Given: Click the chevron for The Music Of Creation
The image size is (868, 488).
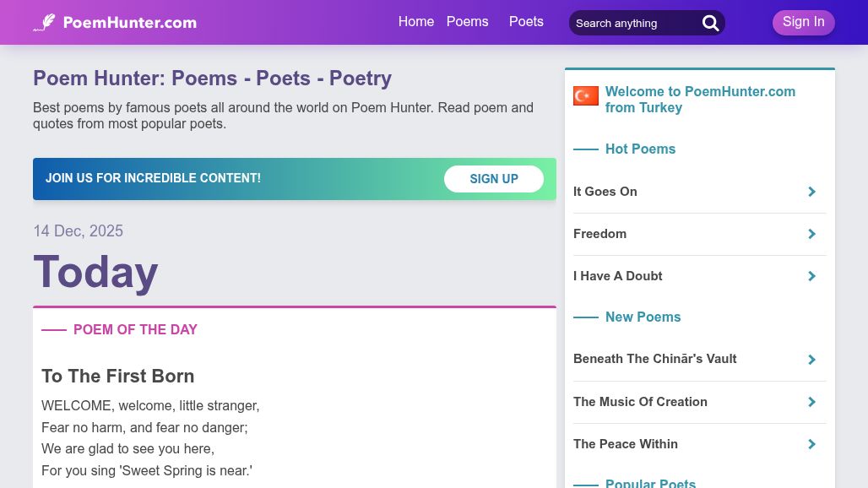Looking at the screenshot, I should tap(811, 402).
